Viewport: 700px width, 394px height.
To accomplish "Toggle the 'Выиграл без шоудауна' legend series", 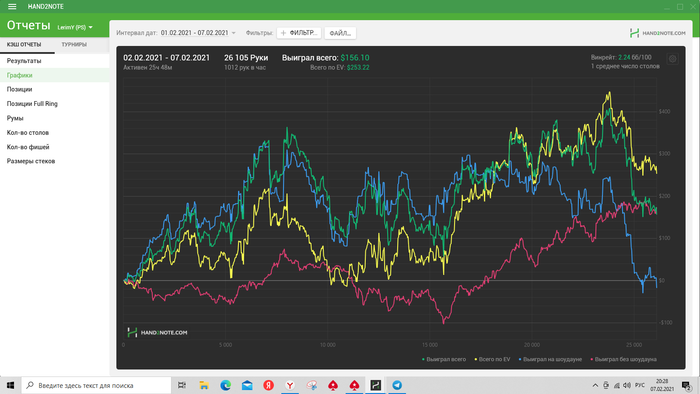I will (623, 359).
